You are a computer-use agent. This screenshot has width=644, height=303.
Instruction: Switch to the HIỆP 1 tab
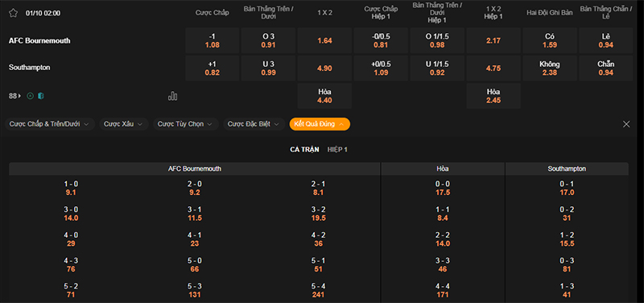(x=337, y=150)
